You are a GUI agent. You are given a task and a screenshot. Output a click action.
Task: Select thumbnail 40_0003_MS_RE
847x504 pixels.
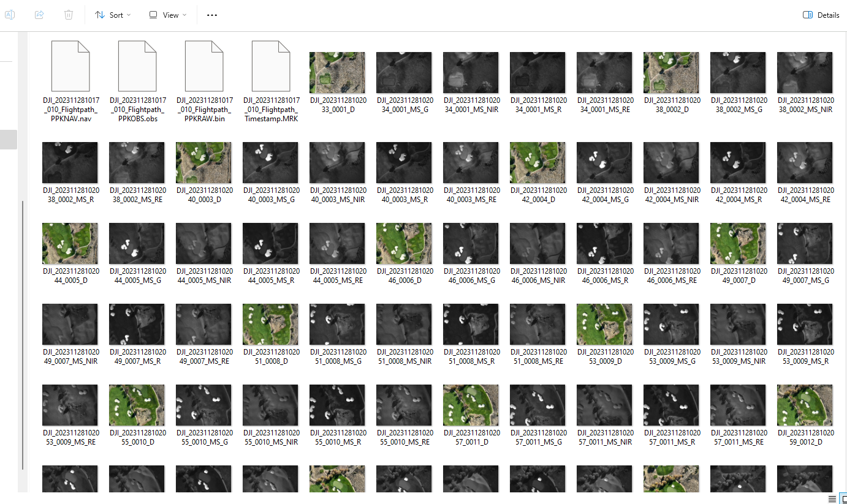point(471,163)
